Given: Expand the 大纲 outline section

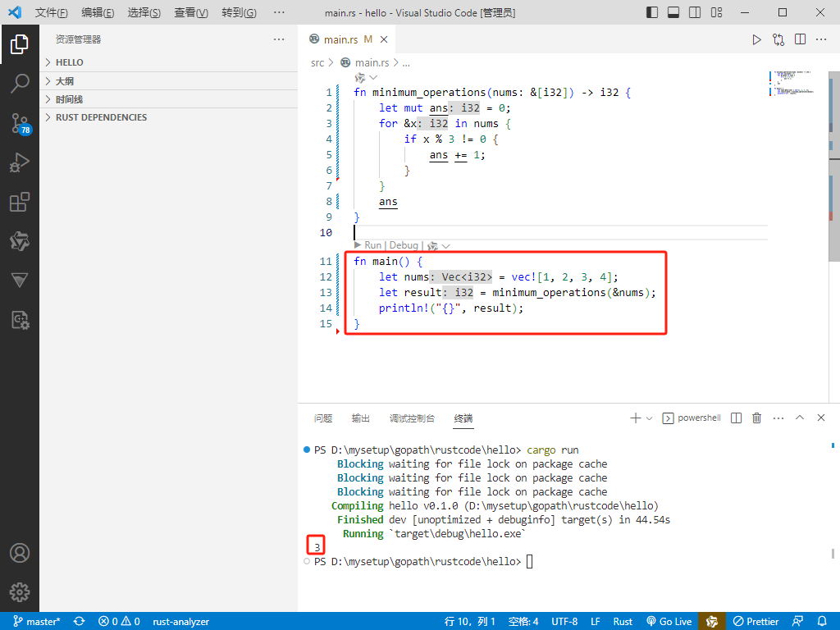Looking at the screenshot, I should [169, 81].
